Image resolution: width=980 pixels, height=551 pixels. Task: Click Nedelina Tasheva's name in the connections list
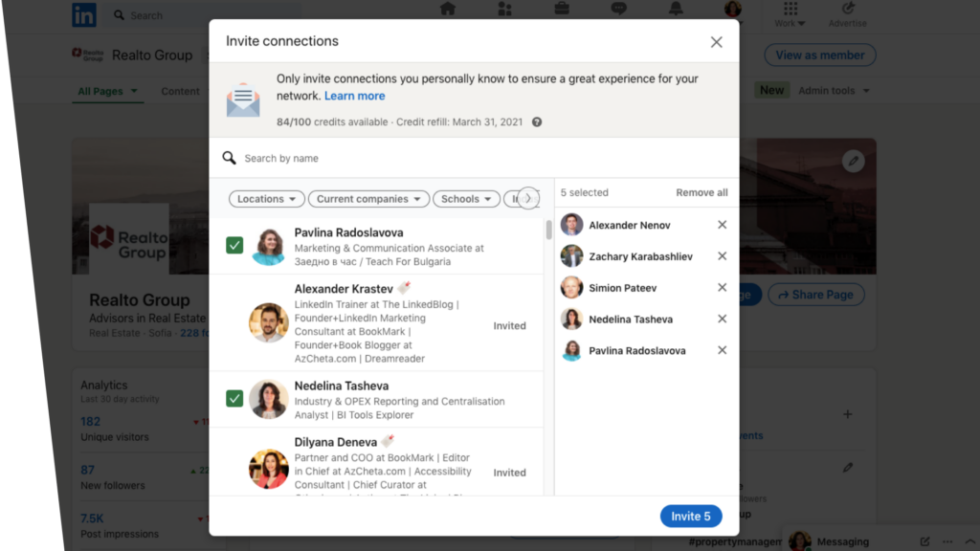pos(342,386)
